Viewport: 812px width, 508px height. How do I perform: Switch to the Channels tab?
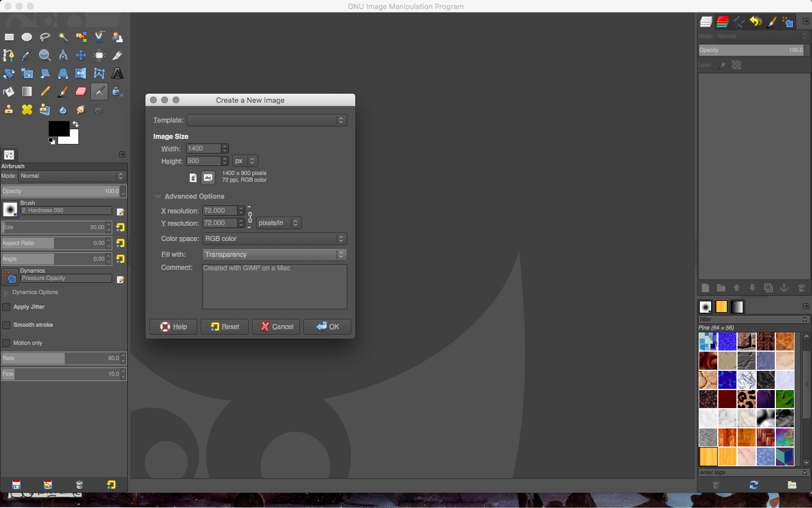pyautogui.click(x=722, y=22)
